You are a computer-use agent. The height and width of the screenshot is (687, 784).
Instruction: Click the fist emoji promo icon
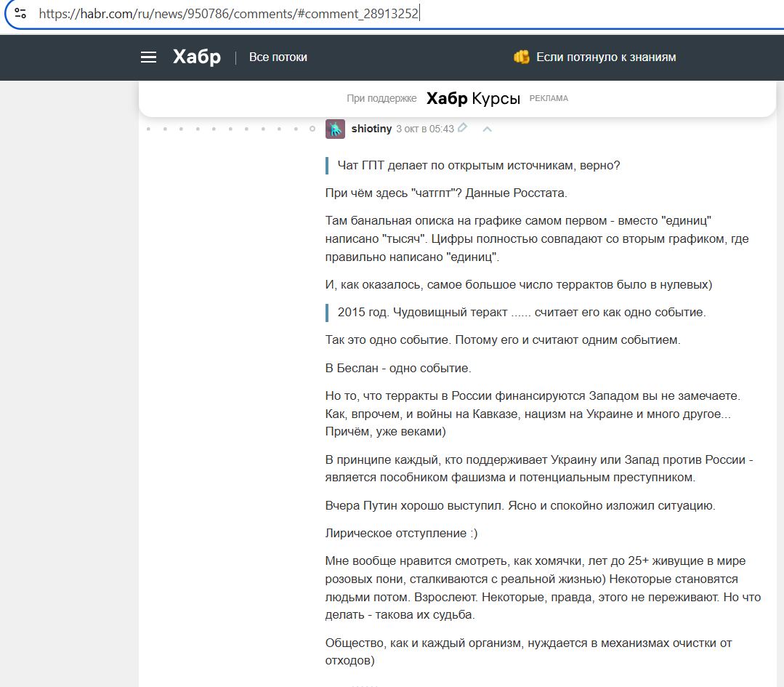pyautogui.click(x=521, y=57)
